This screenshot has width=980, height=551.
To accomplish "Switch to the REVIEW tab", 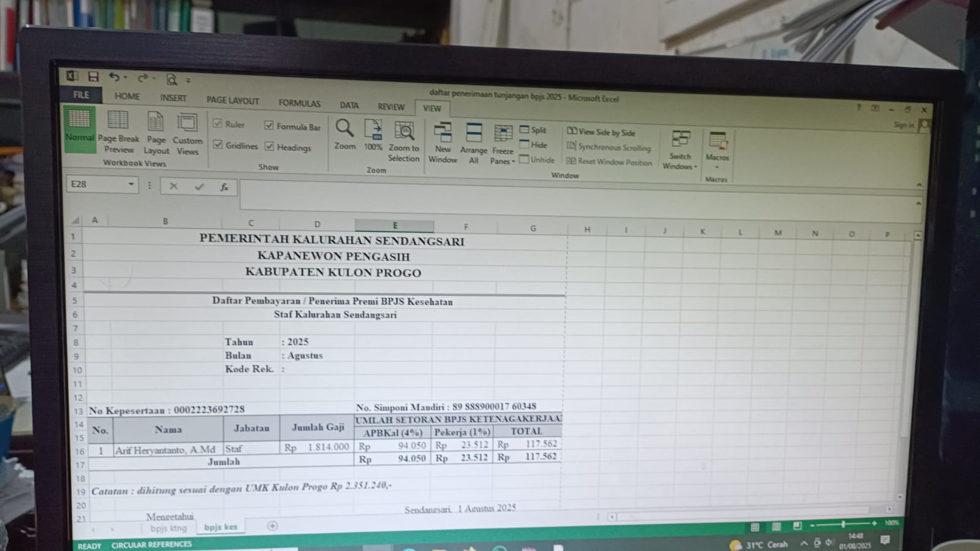I will [x=391, y=107].
